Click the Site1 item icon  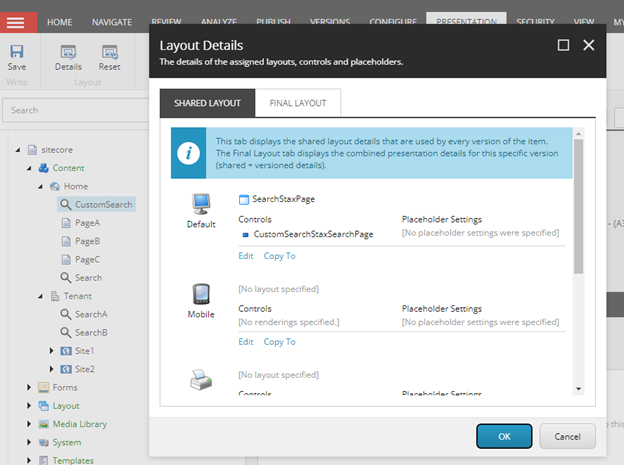click(x=66, y=351)
